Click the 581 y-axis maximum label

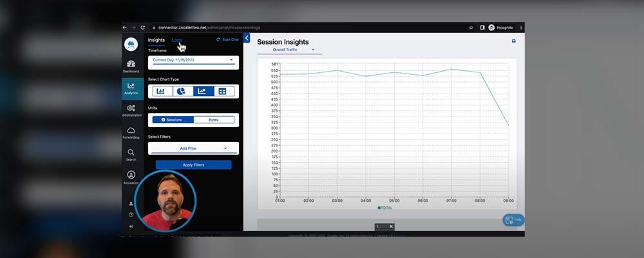point(275,64)
